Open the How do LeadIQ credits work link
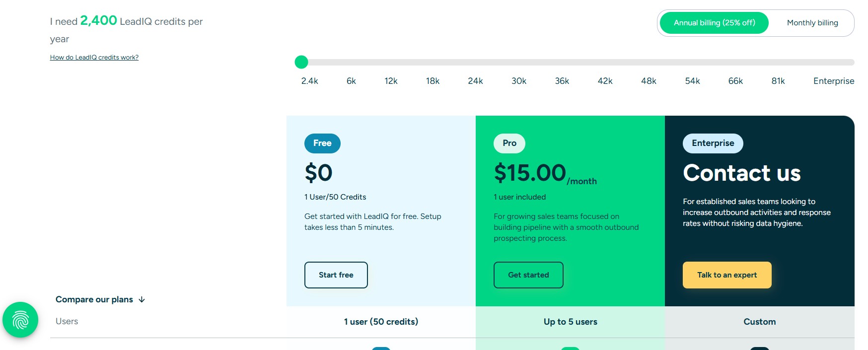Viewport: 868px width, 350px height. 94,57
